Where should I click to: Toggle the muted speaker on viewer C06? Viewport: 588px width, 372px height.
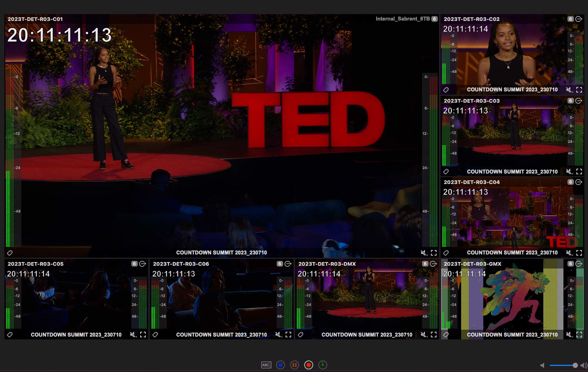click(x=278, y=335)
